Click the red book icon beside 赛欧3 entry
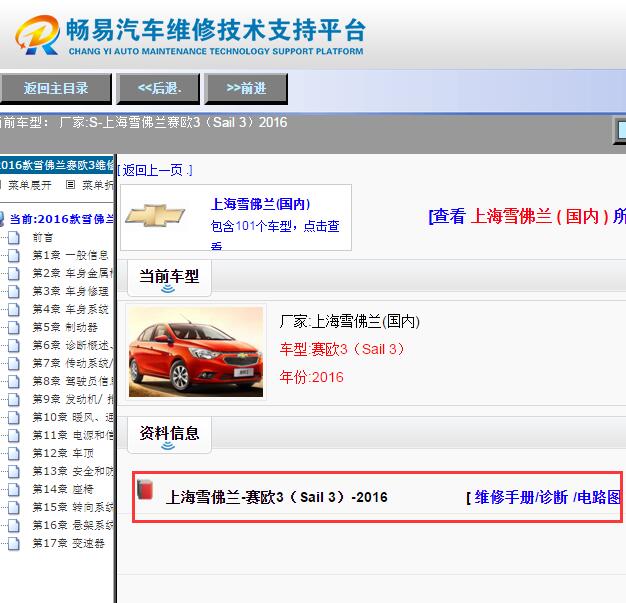626x603 pixels. 145,489
